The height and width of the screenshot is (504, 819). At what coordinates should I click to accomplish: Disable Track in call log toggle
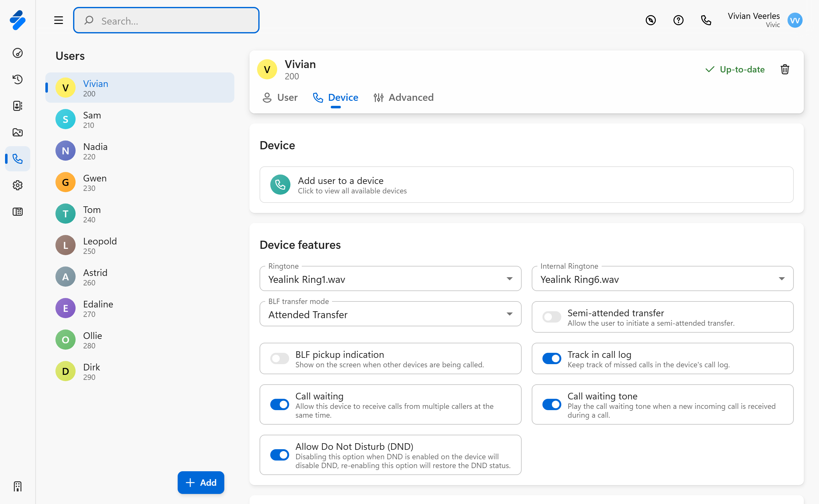(552, 359)
